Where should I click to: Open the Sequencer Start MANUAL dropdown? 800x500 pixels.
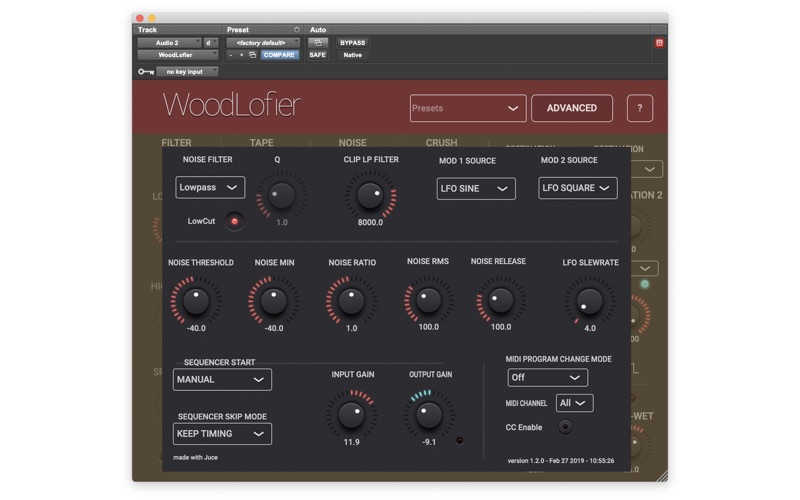point(222,380)
